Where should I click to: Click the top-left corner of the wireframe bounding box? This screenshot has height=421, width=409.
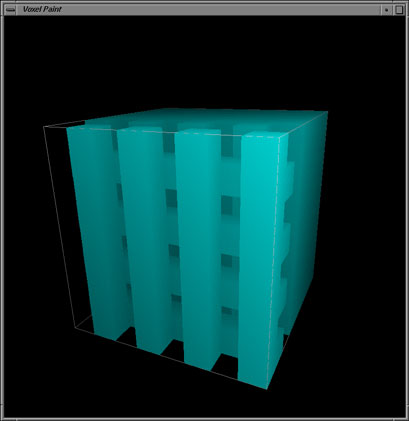pos(44,127)
